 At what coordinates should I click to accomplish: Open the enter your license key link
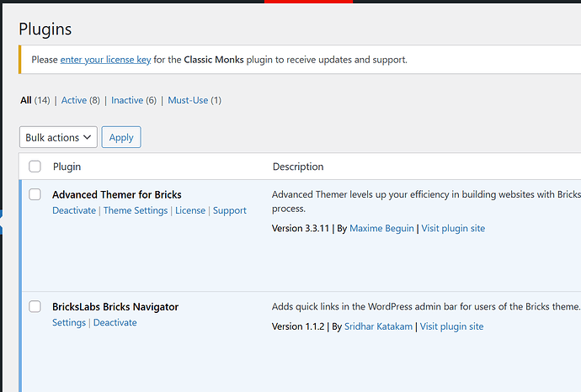pyautogui.click(x=105, y=60)
